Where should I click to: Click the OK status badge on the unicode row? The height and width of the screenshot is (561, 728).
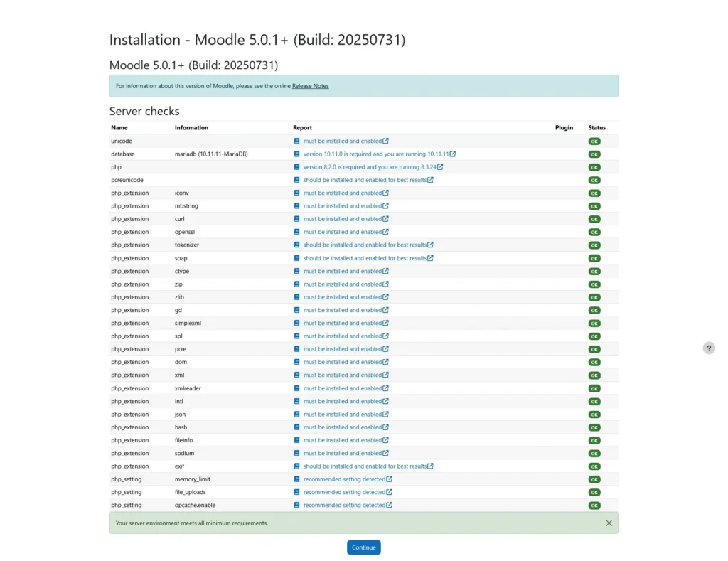coord(594,141)
